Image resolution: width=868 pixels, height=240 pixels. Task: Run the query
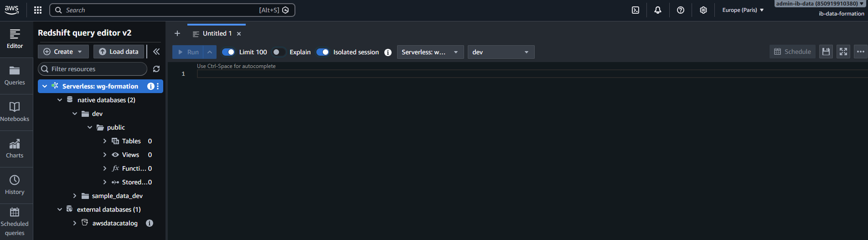pos(188,52)
